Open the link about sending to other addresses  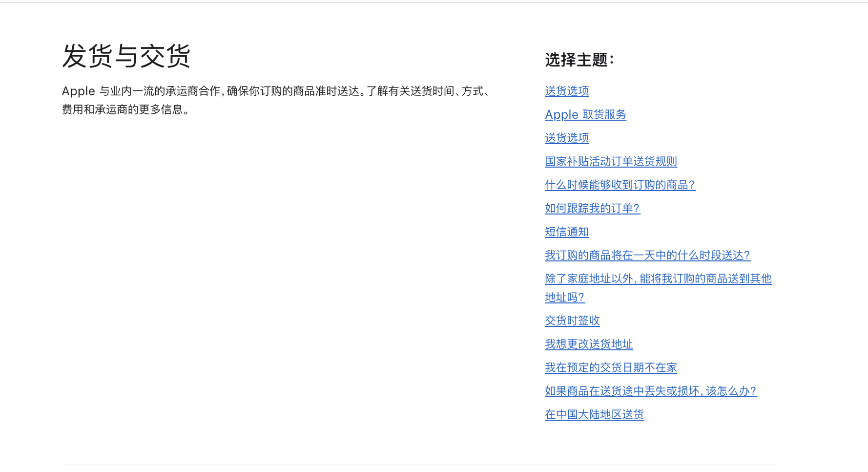click(x=658, y=279)
